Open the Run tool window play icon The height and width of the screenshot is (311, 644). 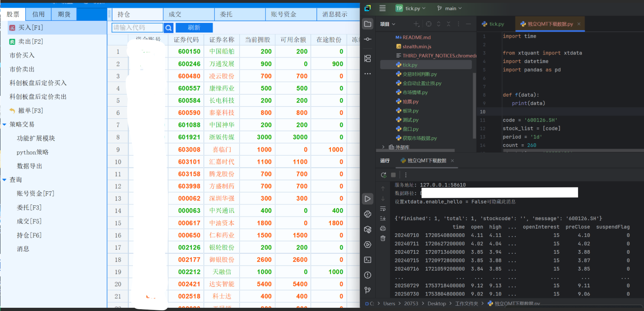click(x=367, y=199)
